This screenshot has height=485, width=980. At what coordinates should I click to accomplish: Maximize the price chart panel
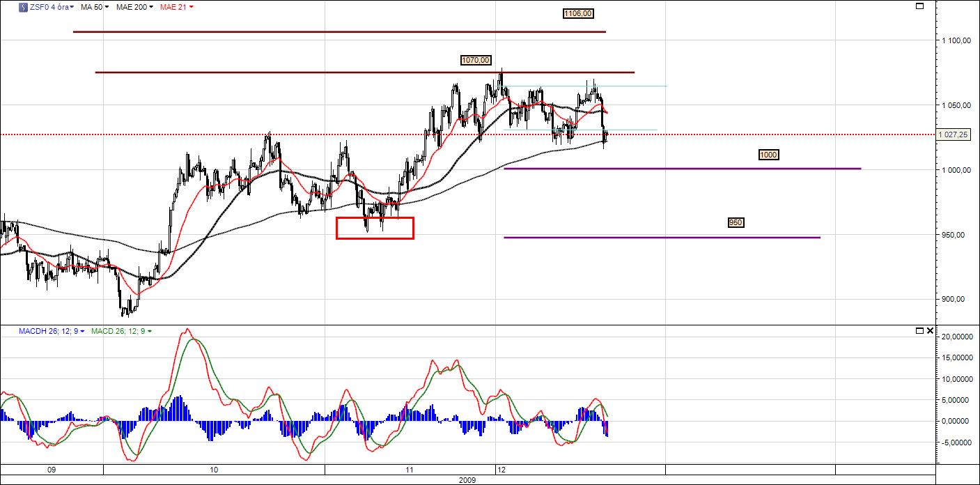coord(919,6)
